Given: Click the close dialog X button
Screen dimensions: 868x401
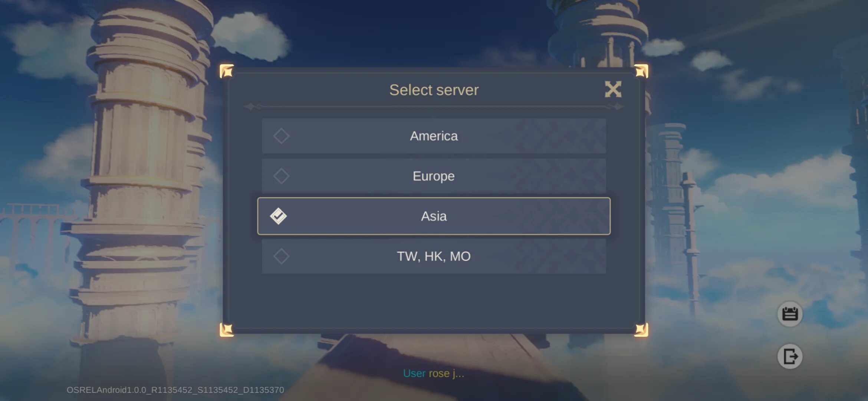Looking at the screenshot, I should click(x=613, y=89).
